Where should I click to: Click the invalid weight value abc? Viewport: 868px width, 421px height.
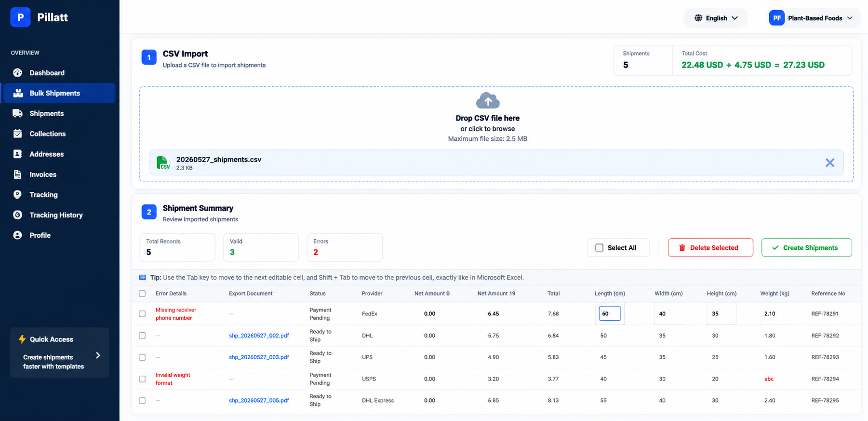click(x=769, y=379)
